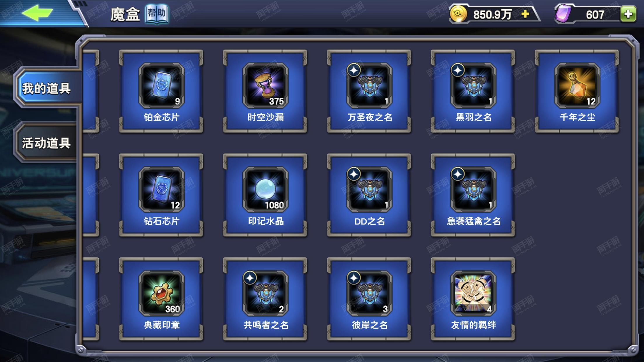Switch to the 活动道具 tab
The width and height of the screenshot is (644, 362).
pyautogui.click(x=46, y=143)
